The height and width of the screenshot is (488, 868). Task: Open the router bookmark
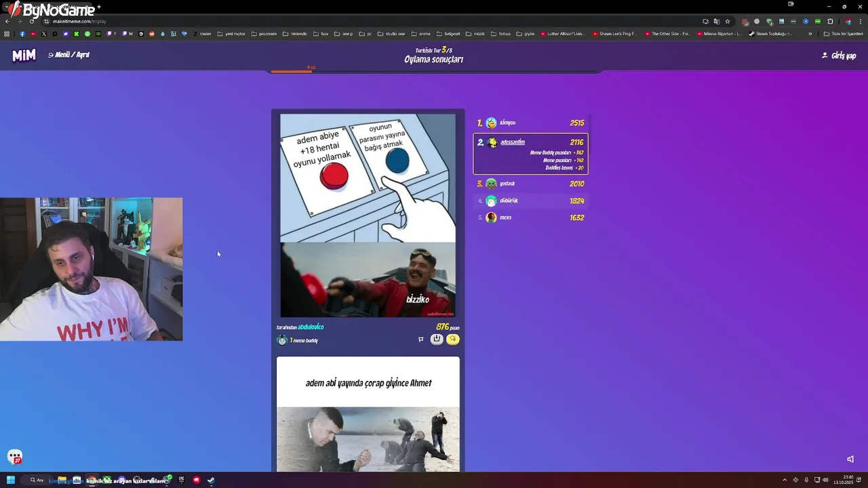(x=201, y=33)
